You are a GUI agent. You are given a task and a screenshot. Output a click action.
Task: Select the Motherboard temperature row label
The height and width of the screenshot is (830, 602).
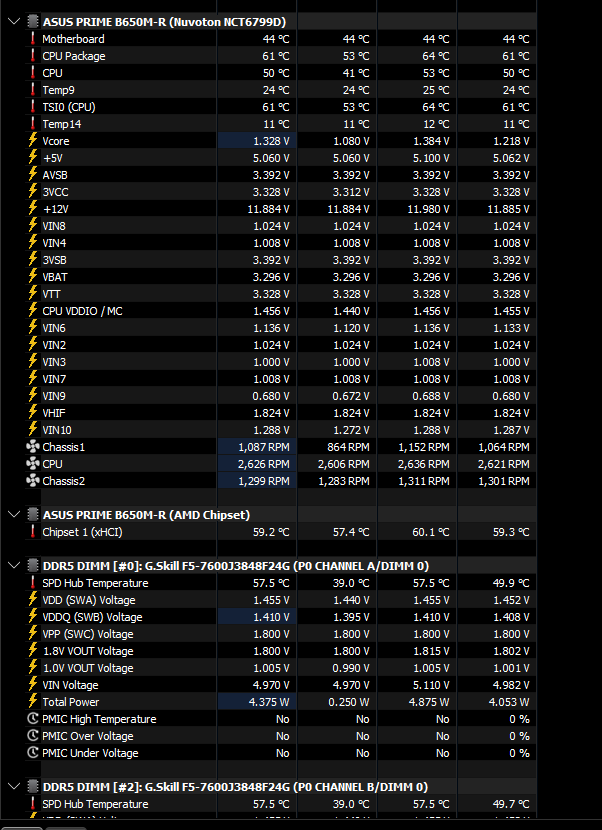[73, 39]
